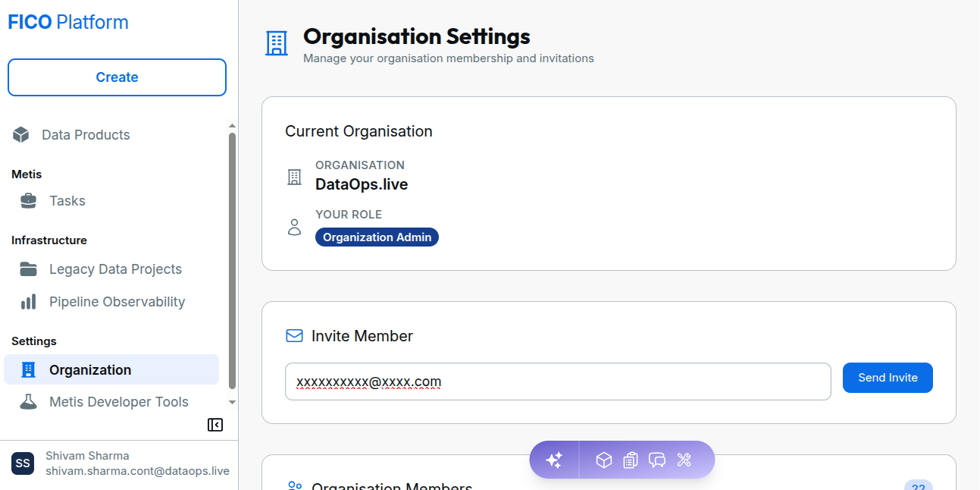The width and height of the screenshot is (980, 490).
Task: Click the Create button
Action: point(117,77)
